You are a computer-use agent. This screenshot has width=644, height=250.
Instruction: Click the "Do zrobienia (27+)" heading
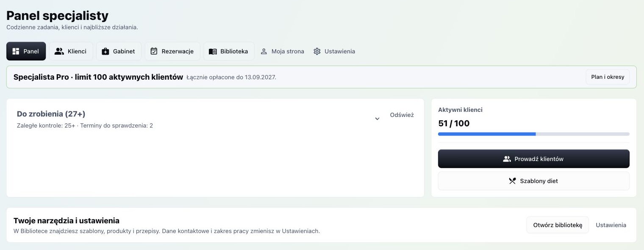coord(51,114)
